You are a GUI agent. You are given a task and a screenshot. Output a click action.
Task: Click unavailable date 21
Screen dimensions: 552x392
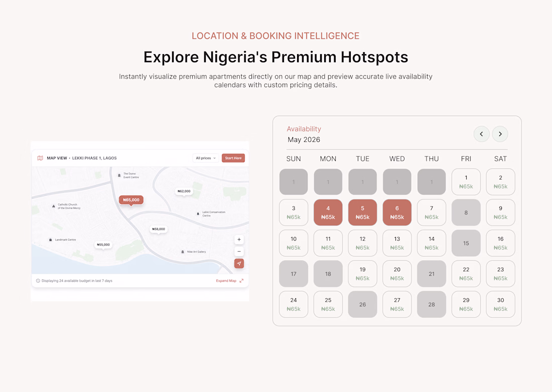(432, 274)
